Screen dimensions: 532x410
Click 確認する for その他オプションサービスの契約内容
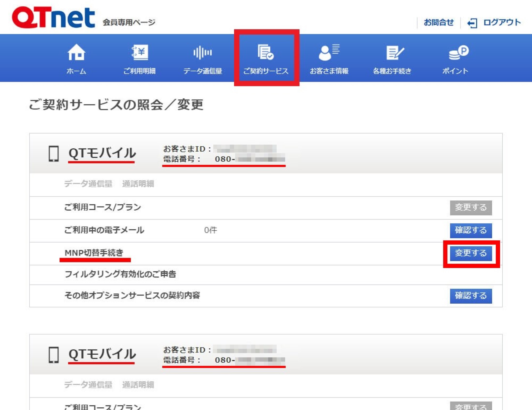[x=471, y=296]
